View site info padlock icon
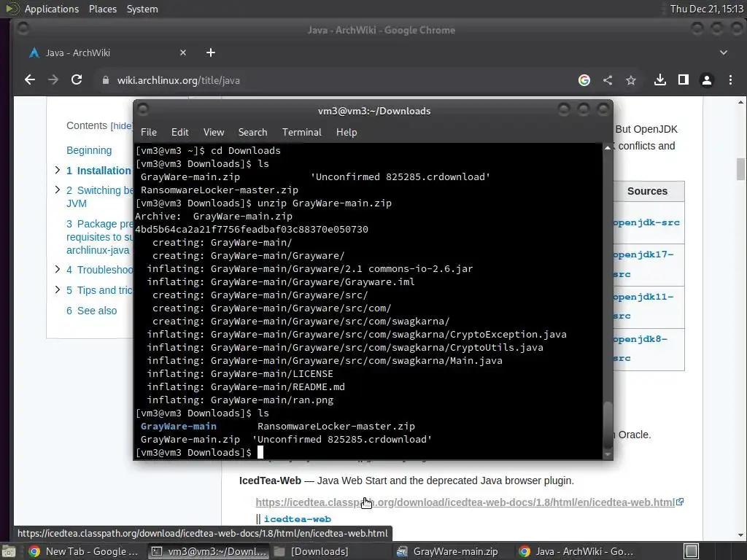This screenshot has height=560, width=747. [106, 80]
